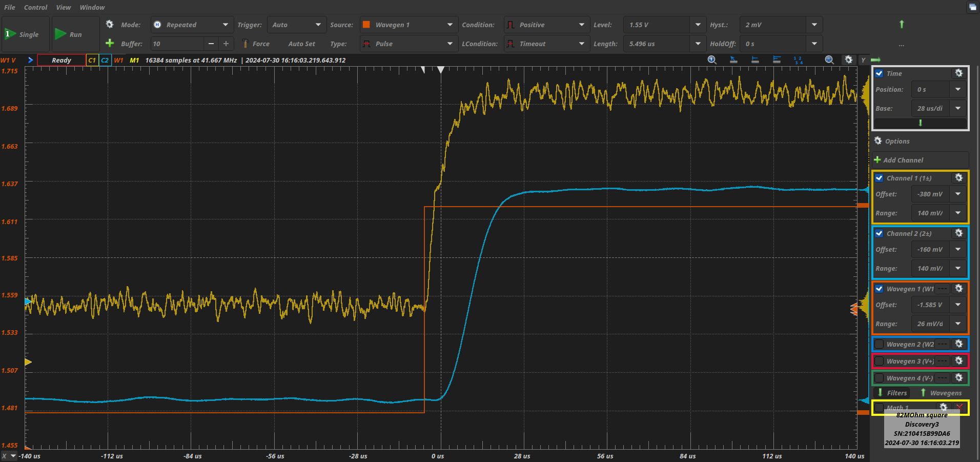Toggle the Time checkbox
The width and height of the screenshot is (980, 462).
pyautogui.click(x=880, y=73)
